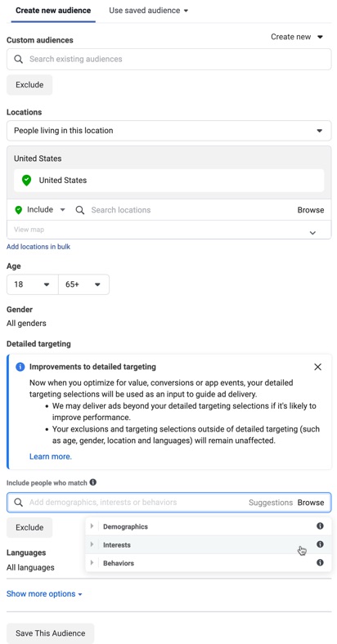Open the minimum age 18 dropdown
The image size is (337, 644).
33,284
